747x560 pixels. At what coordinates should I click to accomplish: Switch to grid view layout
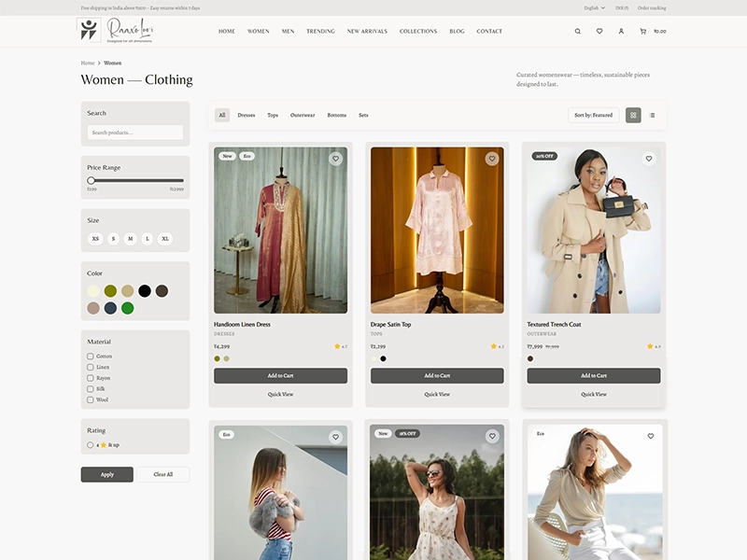[634, 115]
